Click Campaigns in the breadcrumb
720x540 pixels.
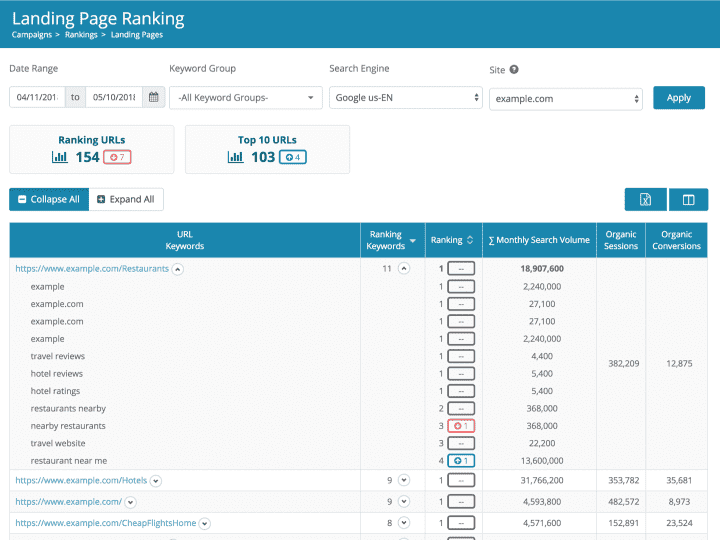(32, 35)
